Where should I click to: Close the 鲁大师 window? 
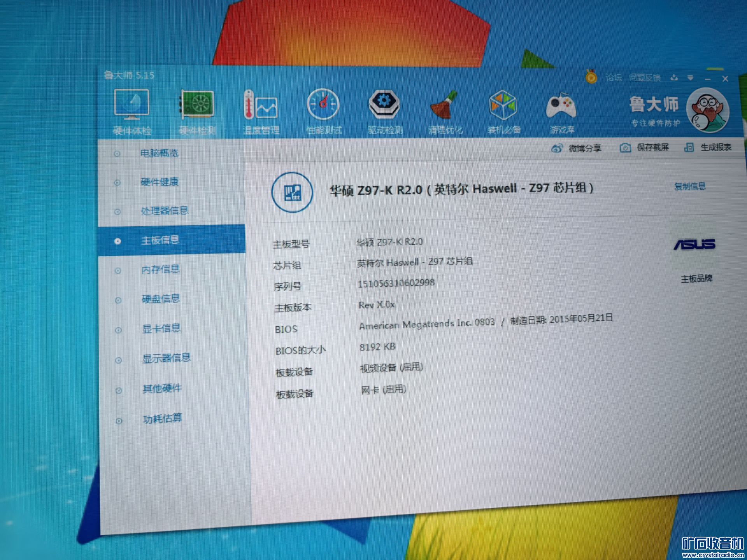[x=725, y=79]
